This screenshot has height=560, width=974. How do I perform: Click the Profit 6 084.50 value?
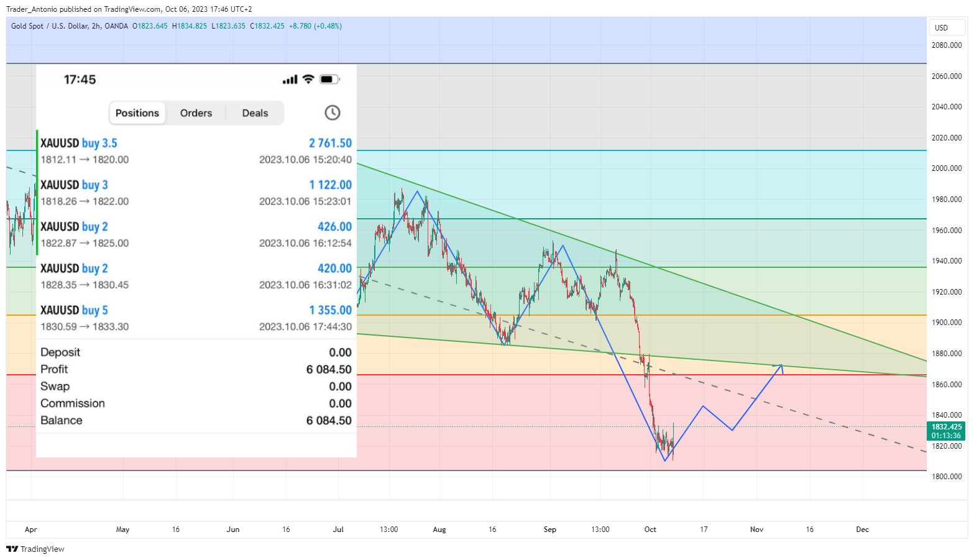tap(329, 369)
